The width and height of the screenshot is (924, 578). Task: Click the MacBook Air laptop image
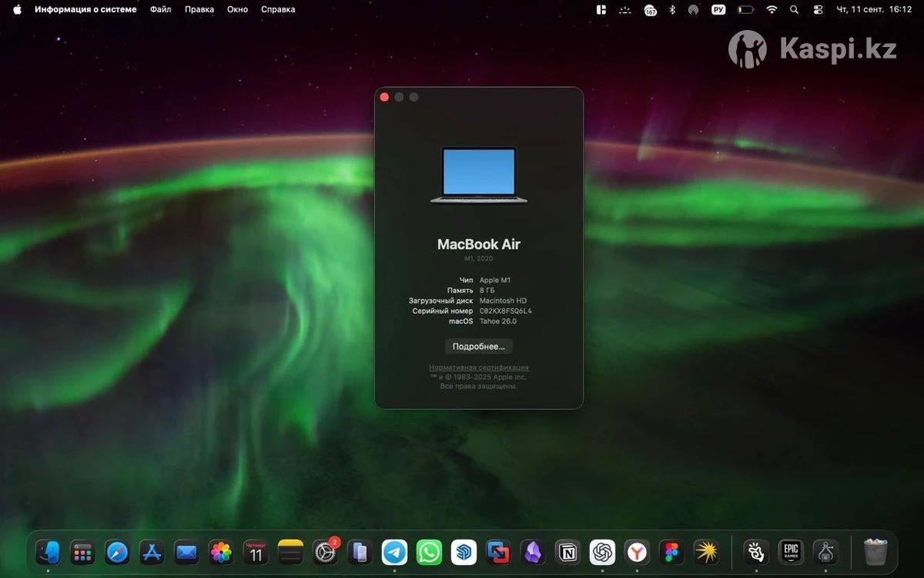point(478,175)
